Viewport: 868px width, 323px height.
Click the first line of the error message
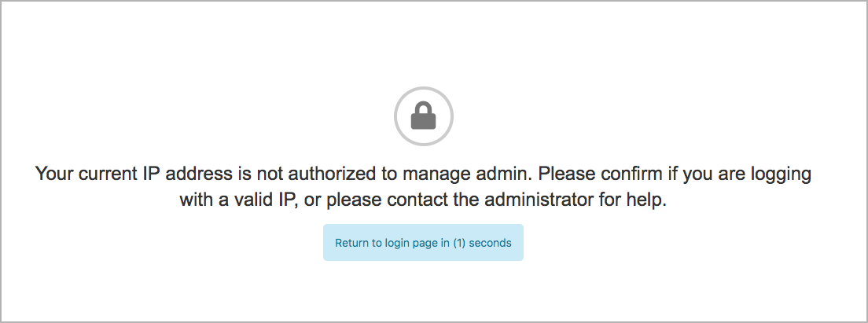pyautogui.click(x=424, y=174)
